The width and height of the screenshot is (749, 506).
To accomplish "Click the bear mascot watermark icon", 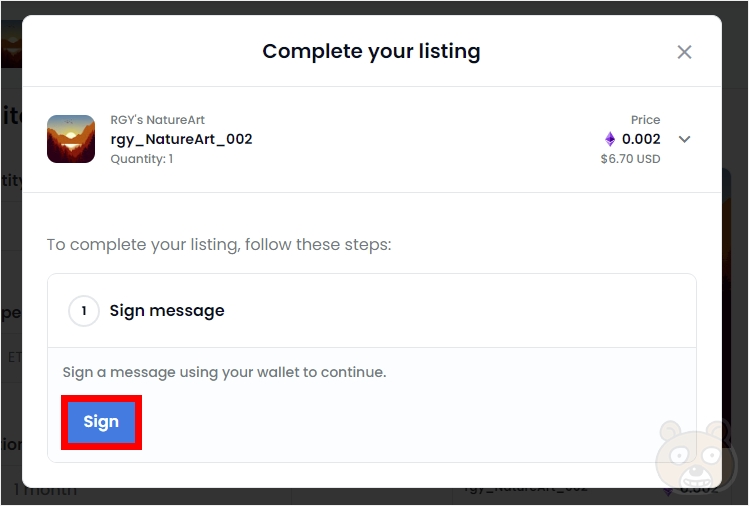I will [x=700, y=462].
